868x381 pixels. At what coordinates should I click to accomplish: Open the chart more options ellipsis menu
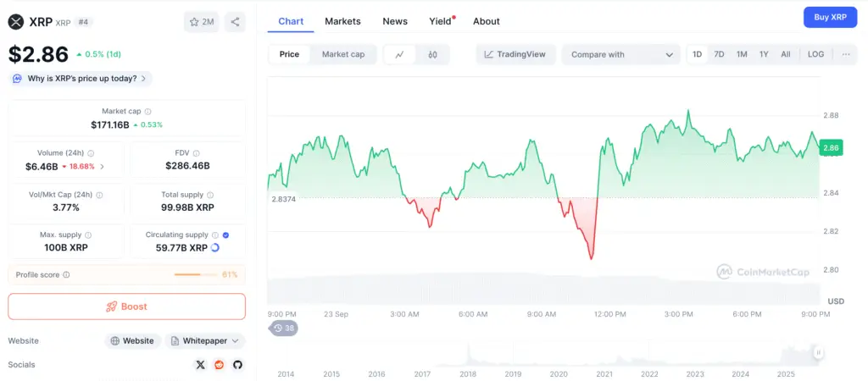pos(846,54)
